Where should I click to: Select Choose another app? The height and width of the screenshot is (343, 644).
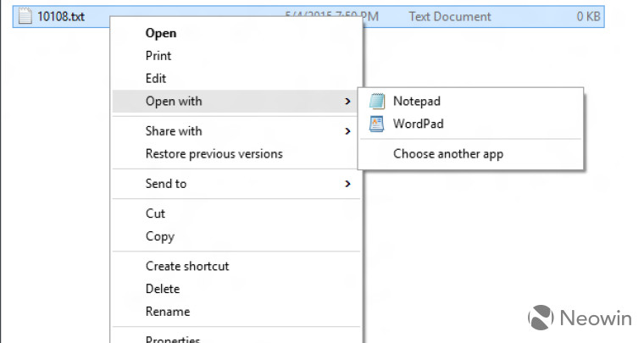coord(448,154)
